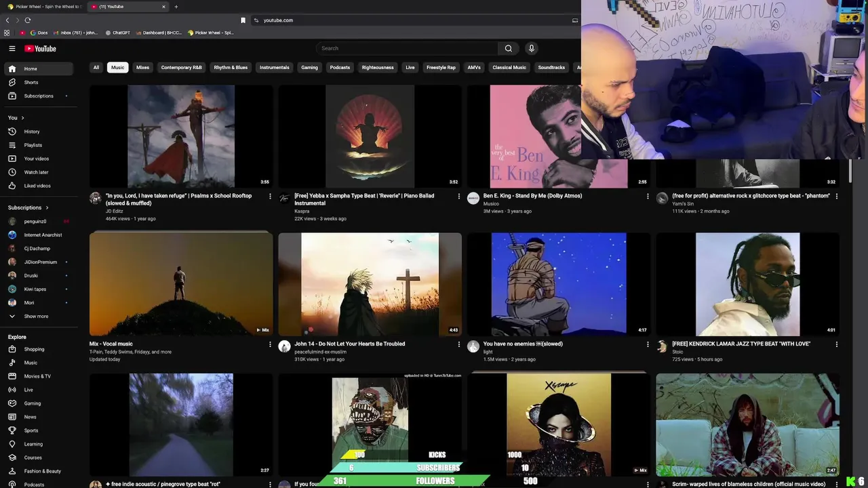Open options menu for Yebba x Sampha video
868x488 pixels.
click(x=458, y=197)
